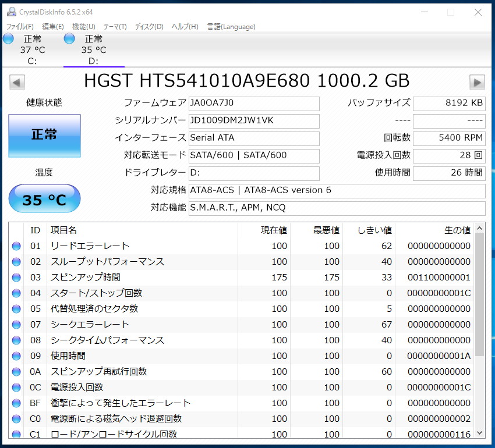The height and width of the screenshot is (448, 495).
Task: Click the status orb for drive C:
Action: (x=9, y=39)
